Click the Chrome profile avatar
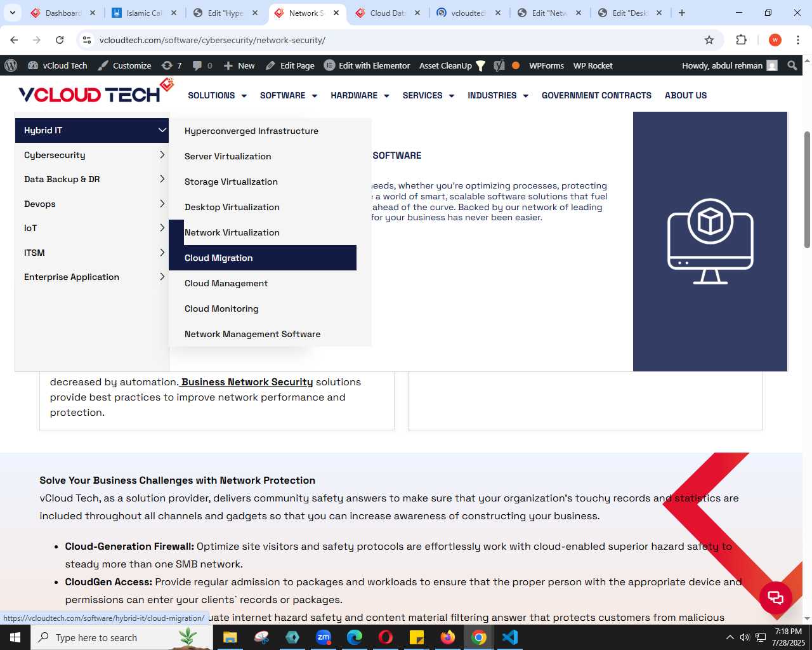The image size is (812, 650). point(775,40)
